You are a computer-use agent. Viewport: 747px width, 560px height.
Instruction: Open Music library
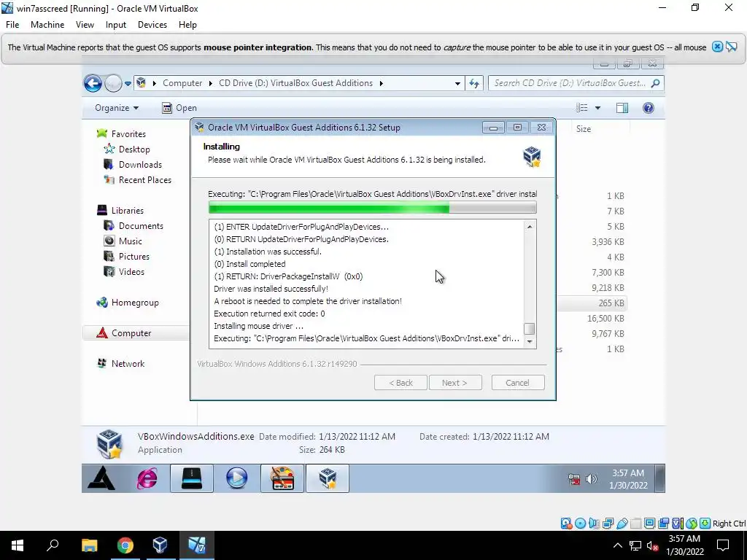[x=130, y=241]
